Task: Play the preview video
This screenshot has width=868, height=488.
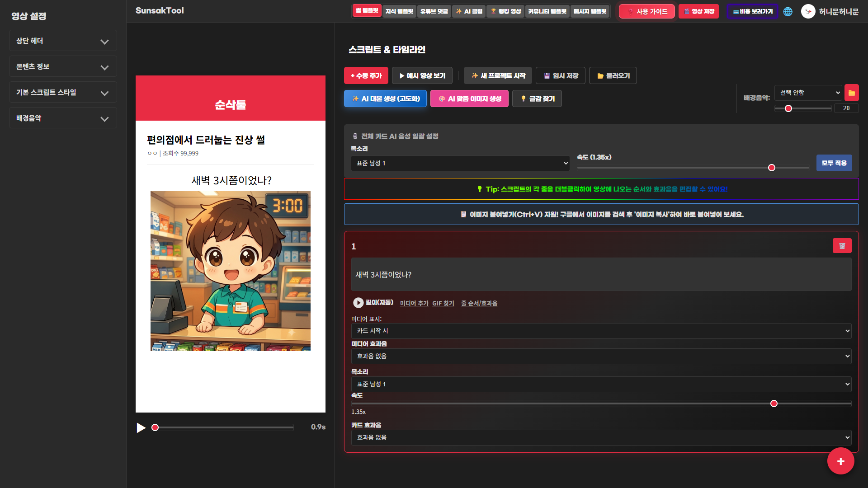Action: tap(141, 427)
